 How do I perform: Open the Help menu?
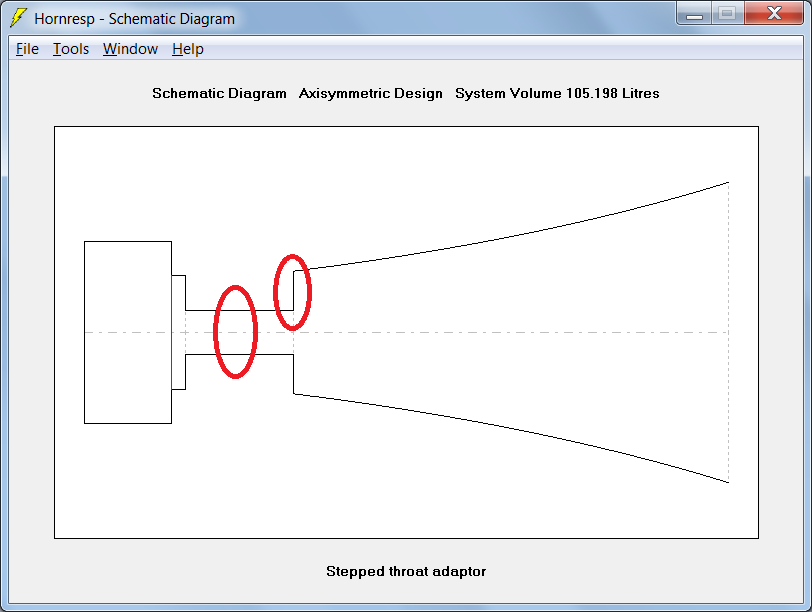click(x=187, y=49)
